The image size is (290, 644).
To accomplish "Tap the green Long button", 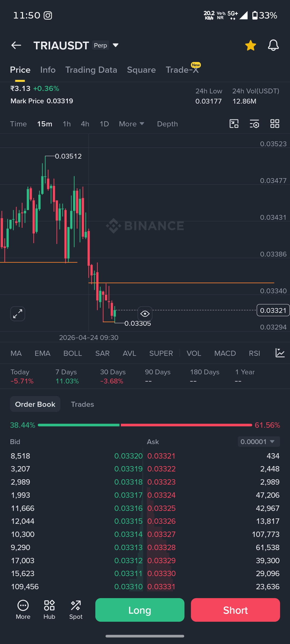I will click(140, 610).
